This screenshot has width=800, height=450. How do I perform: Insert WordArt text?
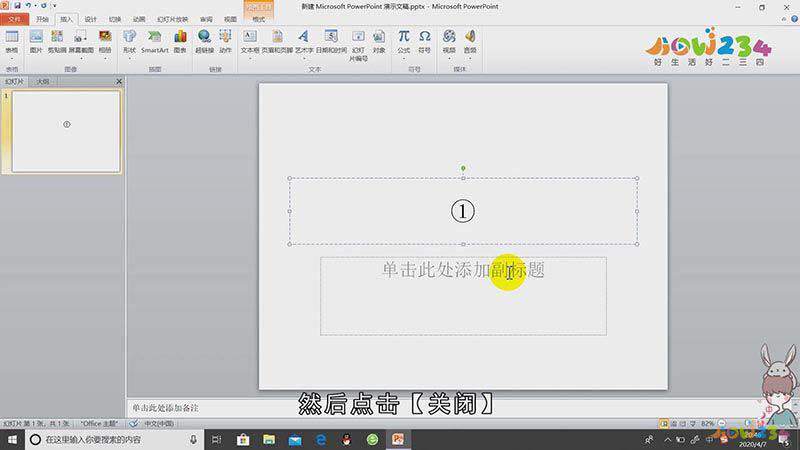click(x=304, y=42)
